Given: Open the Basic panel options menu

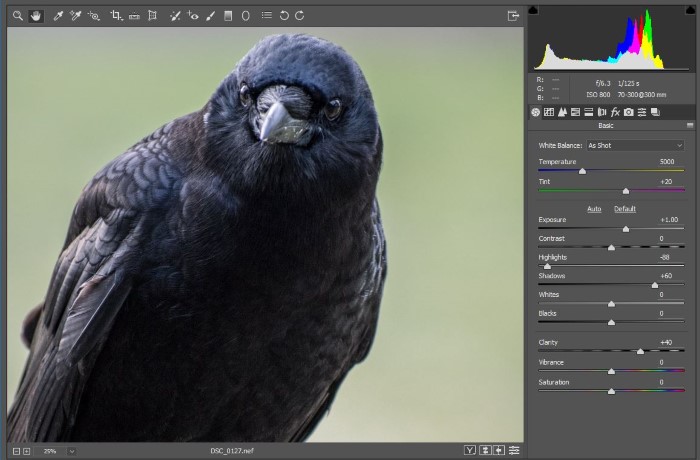Looking at the screenshot, I should tap(689, 125).
